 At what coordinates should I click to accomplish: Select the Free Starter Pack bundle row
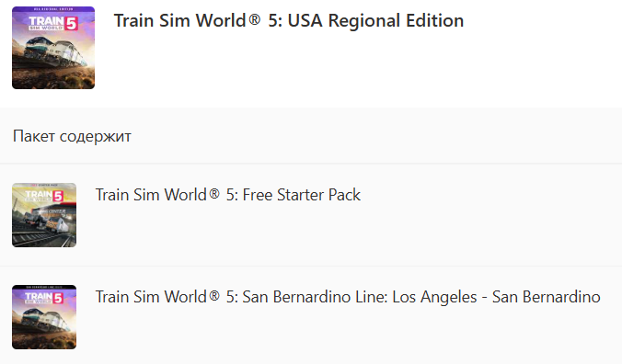[x=311, y=215]
